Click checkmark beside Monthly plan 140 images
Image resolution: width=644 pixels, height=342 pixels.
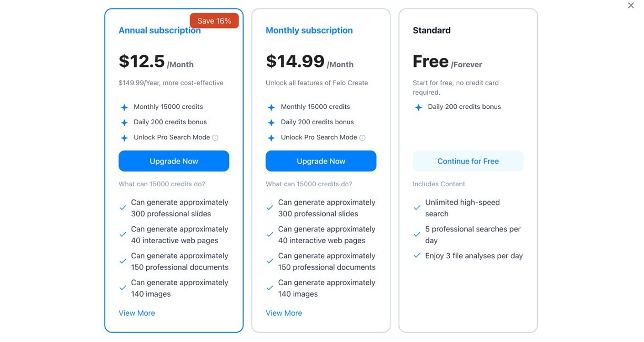point(270,288)
